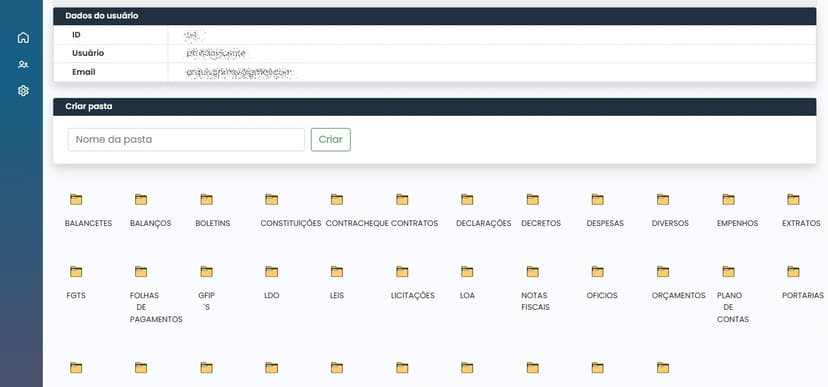Open the PORTARIAS folder icon
The width and height of the screenshot is (828, 387).
point(794,272)
